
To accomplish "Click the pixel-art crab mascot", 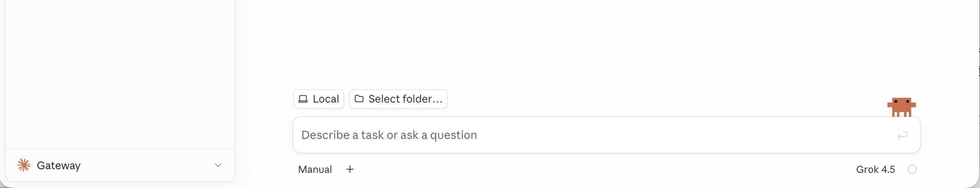I will tap(901, 107).
